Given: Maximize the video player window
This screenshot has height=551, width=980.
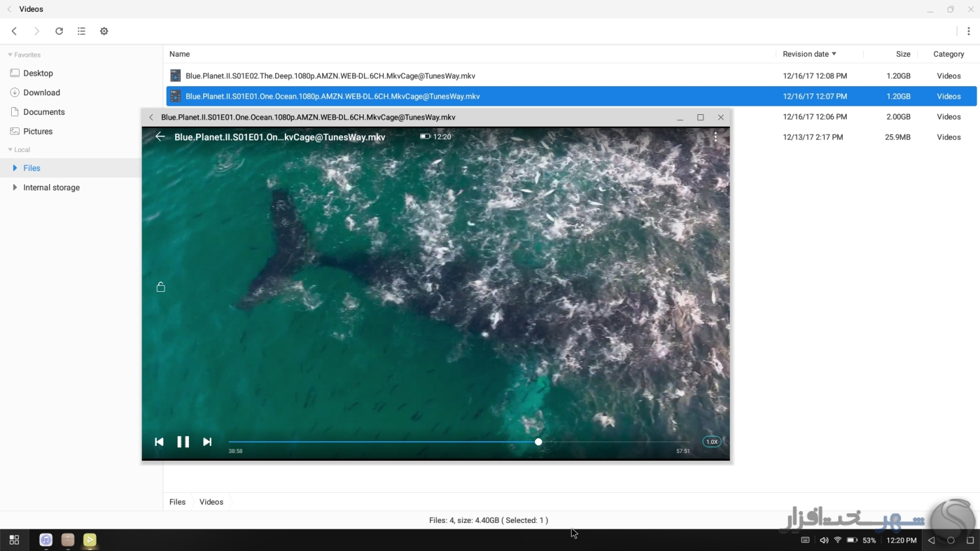Looking at the screenshot, I should tap(700, 118).
